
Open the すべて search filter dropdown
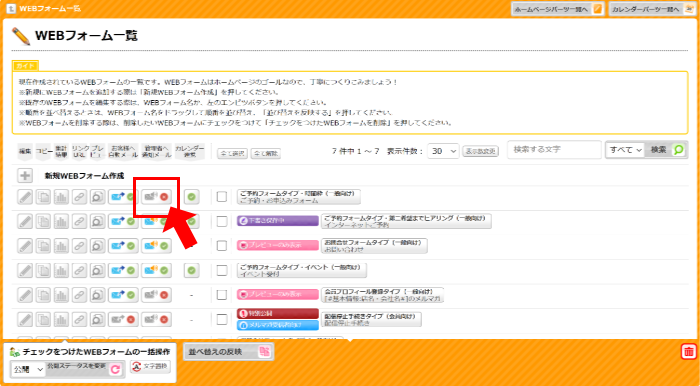coord(625,150)
